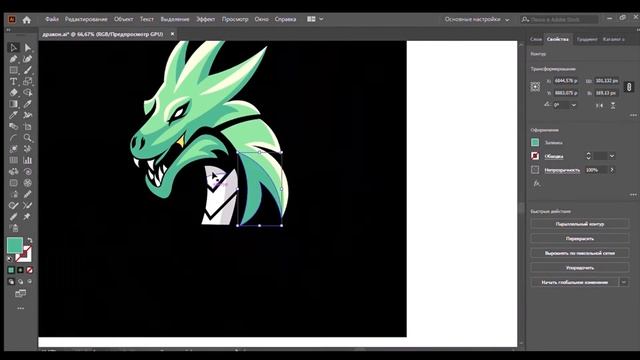Select the Type (T) tool
The image size is (640, 360).
13,82
